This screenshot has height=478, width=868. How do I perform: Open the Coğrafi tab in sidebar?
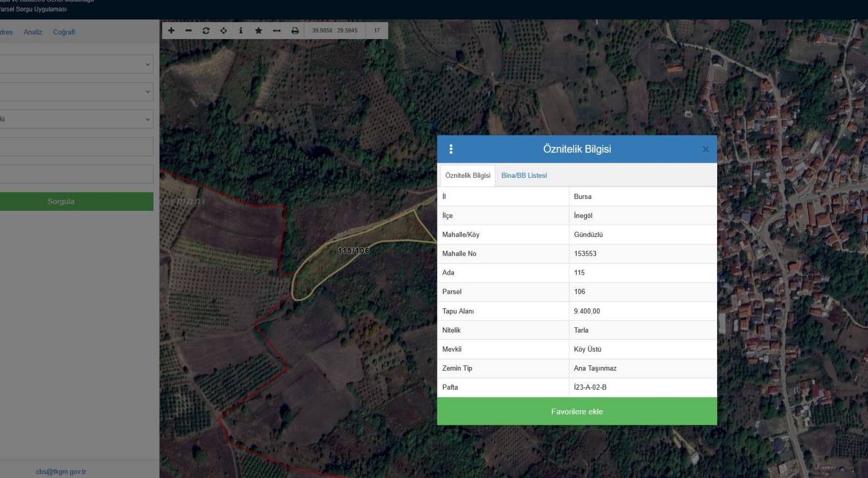[x=64, y=32]
